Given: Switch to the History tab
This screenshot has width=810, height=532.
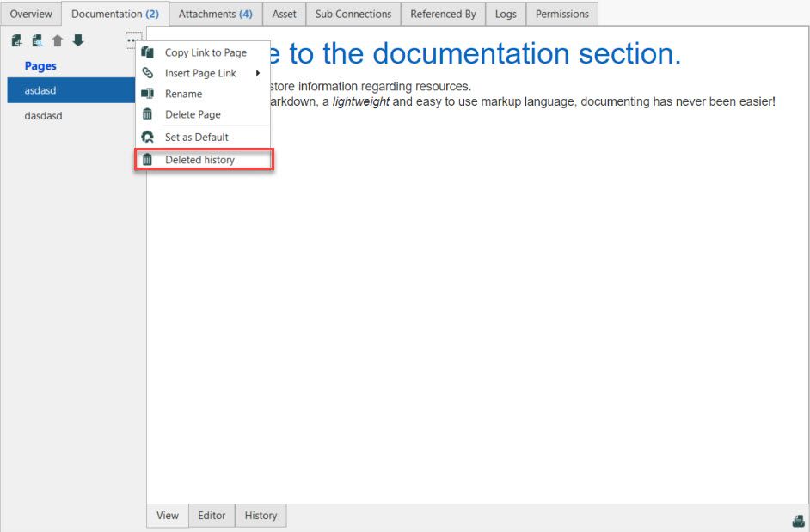Looking at the screenshot, I should 261,515.
